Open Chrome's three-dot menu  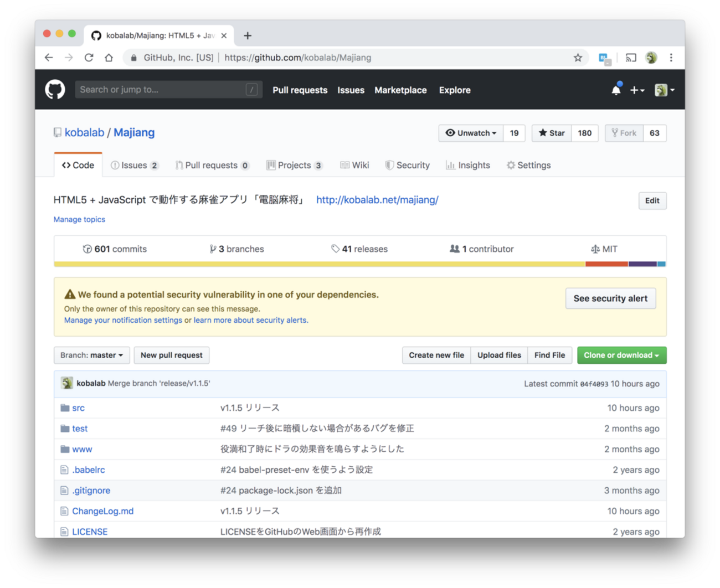click(671, 58)
